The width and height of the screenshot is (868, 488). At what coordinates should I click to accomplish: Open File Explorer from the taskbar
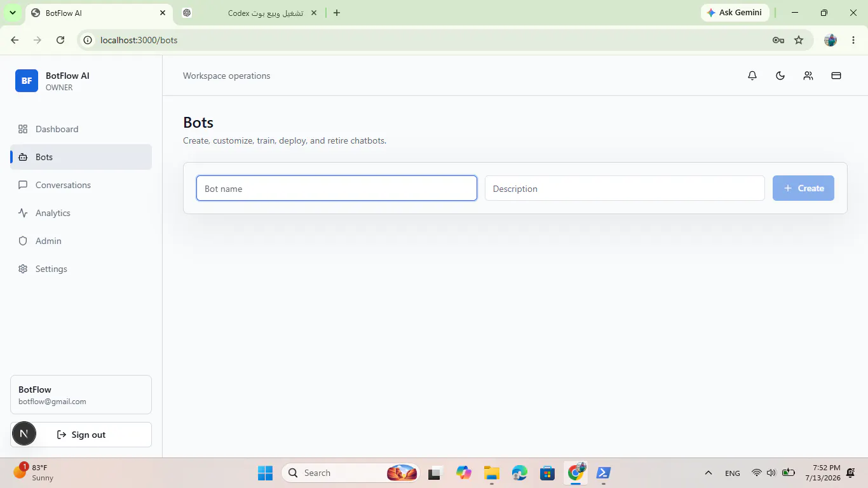(x=492, y=473)
